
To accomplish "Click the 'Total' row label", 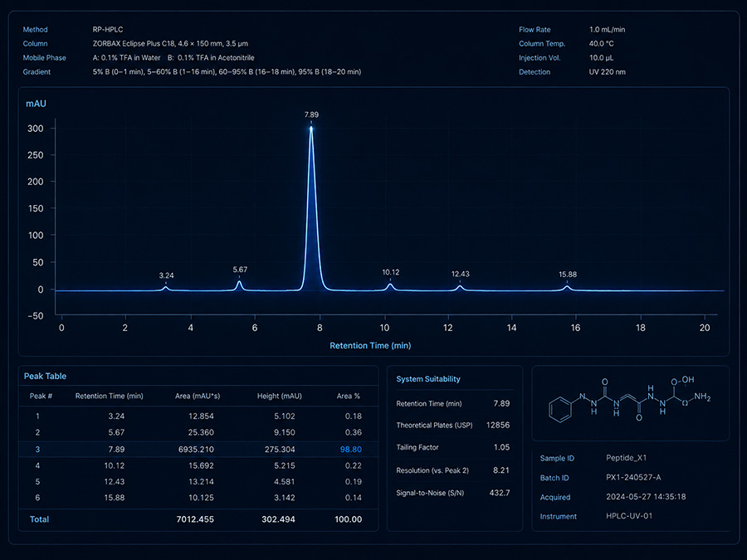I will (39, 519).
